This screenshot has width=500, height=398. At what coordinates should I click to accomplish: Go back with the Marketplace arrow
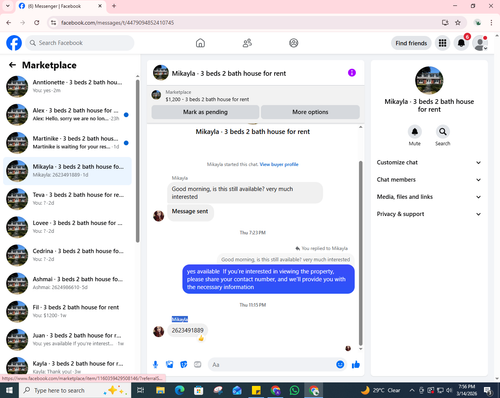click(12, 65)
